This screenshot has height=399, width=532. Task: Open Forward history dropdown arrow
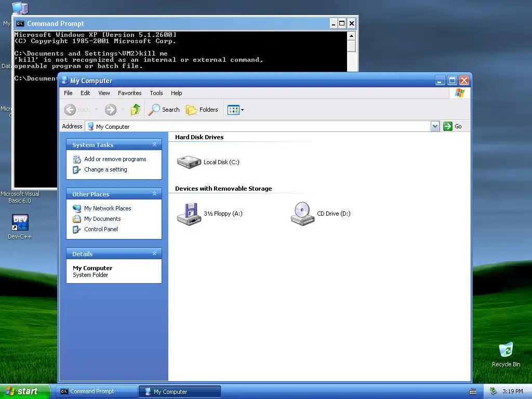click(x=123, y=110)
